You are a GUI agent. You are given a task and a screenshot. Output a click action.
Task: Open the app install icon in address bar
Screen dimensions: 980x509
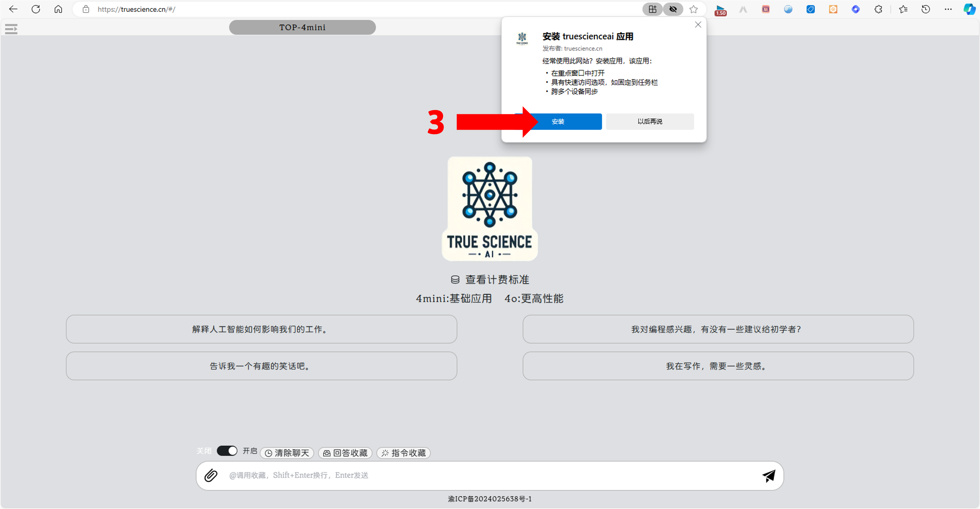point(652,9)
